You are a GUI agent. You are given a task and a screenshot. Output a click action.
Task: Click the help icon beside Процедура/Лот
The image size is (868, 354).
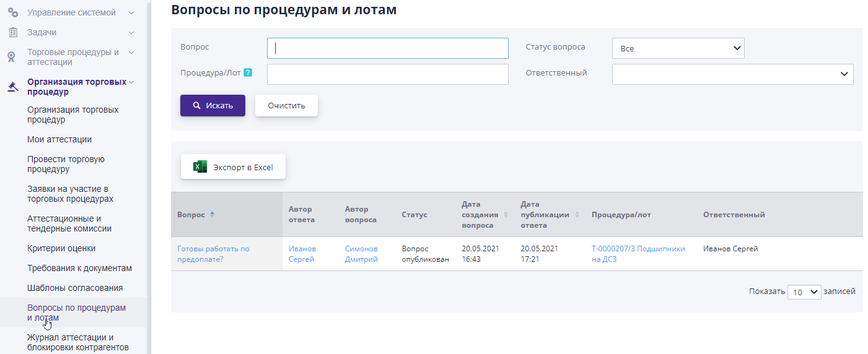click(x=248, y=72)
